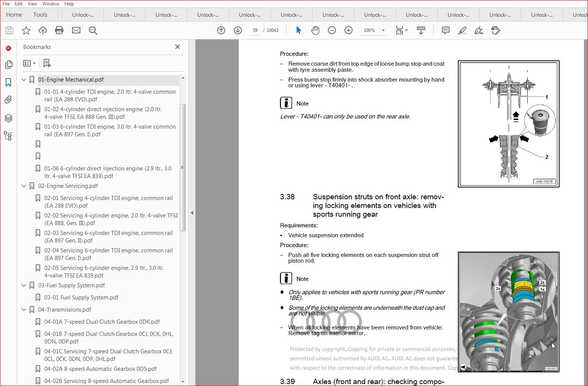Screen dimensions: 588x386
Task: Open 04-01C Servicing 7-speed Dual Clutch bookmark
Action: tap(108, 355)
